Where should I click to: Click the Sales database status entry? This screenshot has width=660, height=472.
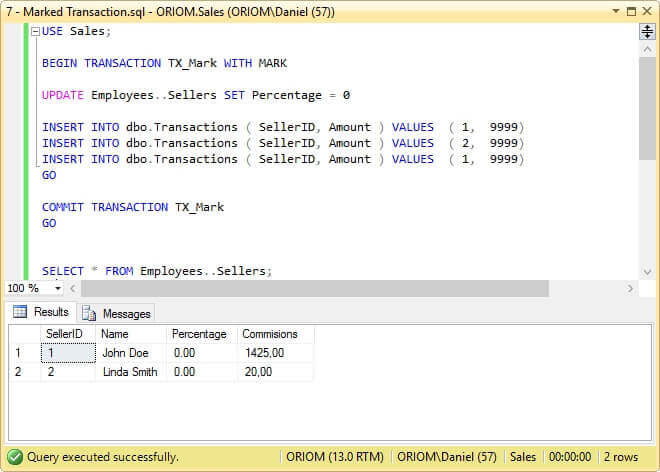click(523, 457)
